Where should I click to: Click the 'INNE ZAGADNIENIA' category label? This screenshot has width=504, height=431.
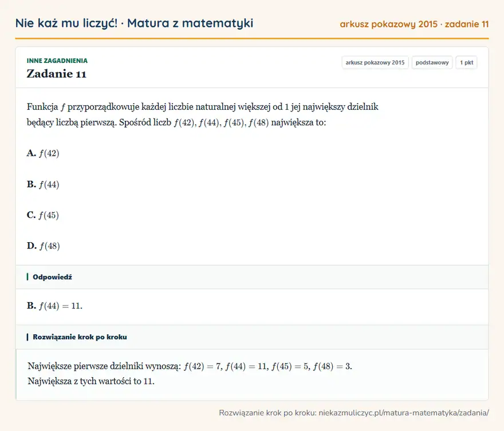tap(57, 61)
